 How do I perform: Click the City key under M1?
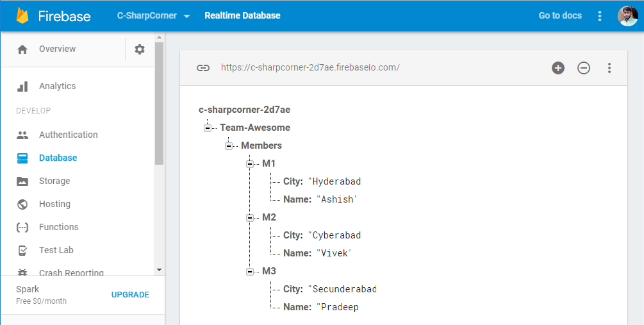tap(293, 181)
